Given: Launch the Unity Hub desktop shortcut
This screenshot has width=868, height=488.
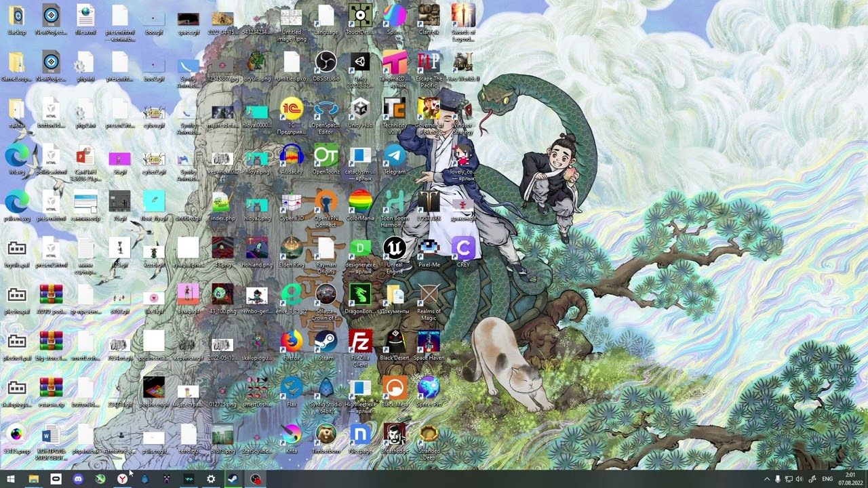Looking at the screenshot, I should tap(360, 113).
